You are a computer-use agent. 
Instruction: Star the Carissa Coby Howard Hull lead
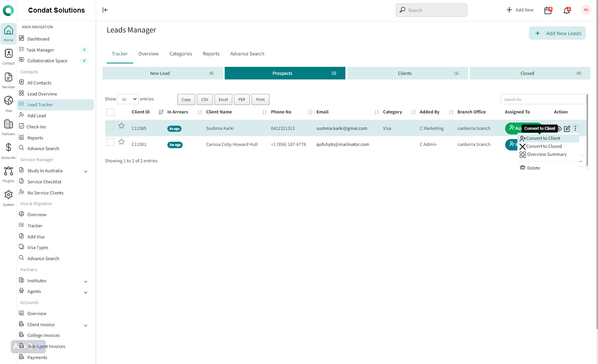point(122,142)
